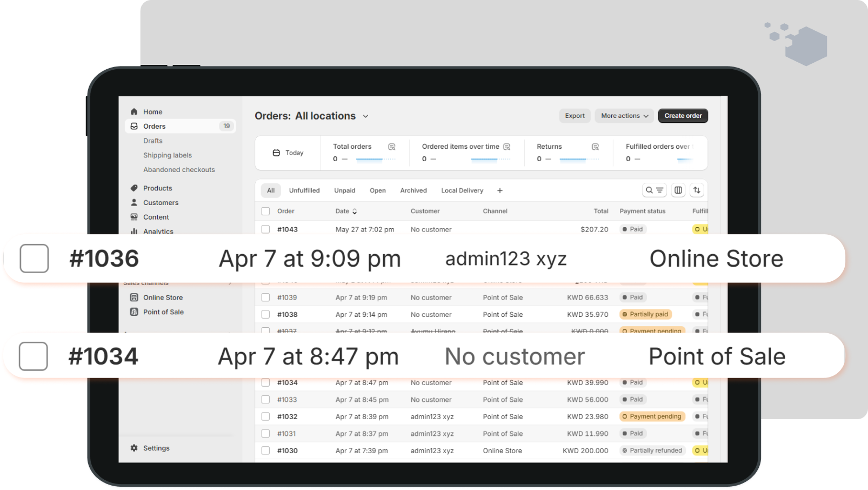Image resolution: width=868 pixels, height=490 pixels.
Task: Click the sort arrows icon in toolbar
Action: click(697, 190)
